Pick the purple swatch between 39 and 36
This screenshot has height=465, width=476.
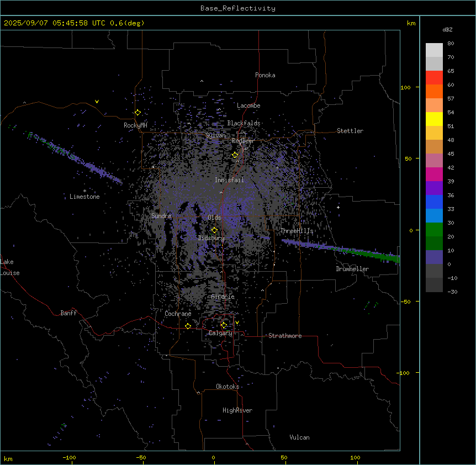[434, 188]
